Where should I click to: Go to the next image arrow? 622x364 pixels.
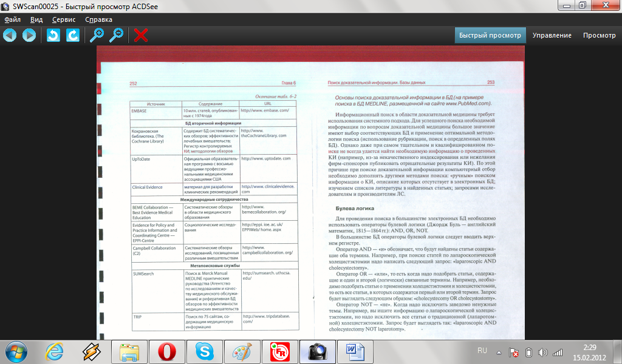coord(29,35)
